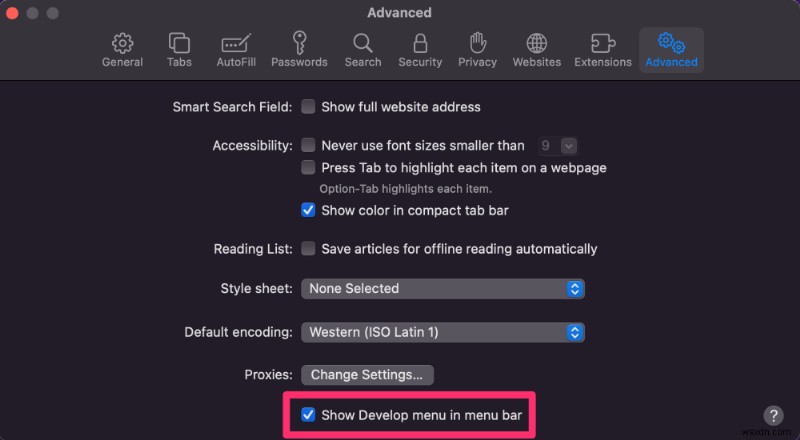Click the Change Settings proxies button
The height and width of the screenshot is (440, 800).
point(367,375)
